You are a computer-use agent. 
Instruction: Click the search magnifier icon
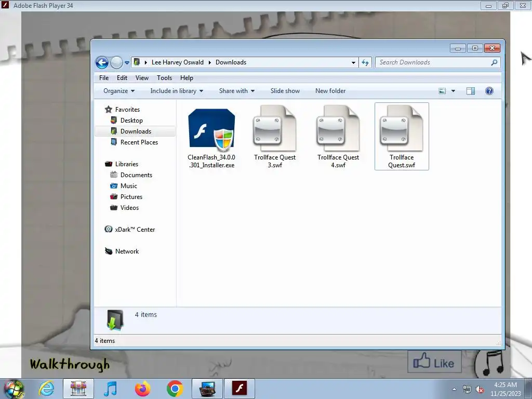coord(495,62)
